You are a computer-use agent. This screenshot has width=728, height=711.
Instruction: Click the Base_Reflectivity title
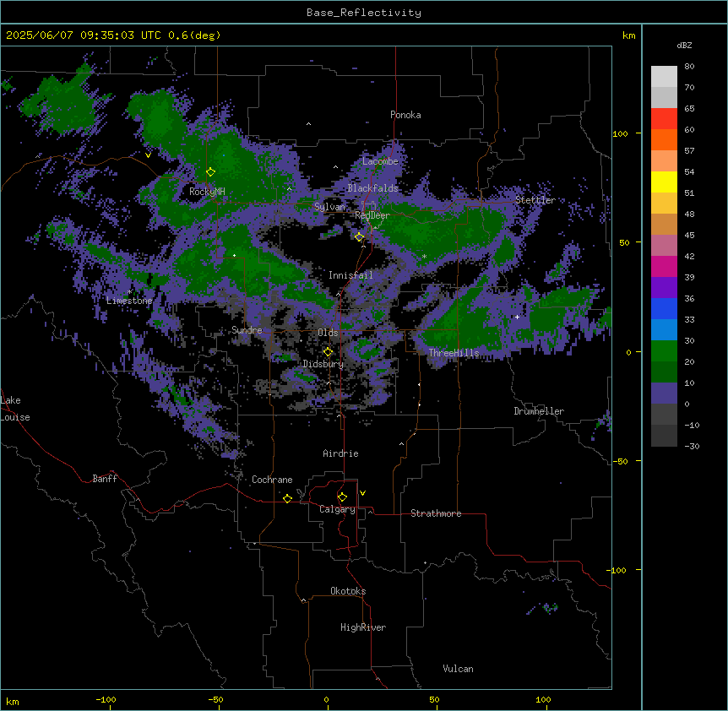coord(364,13)
